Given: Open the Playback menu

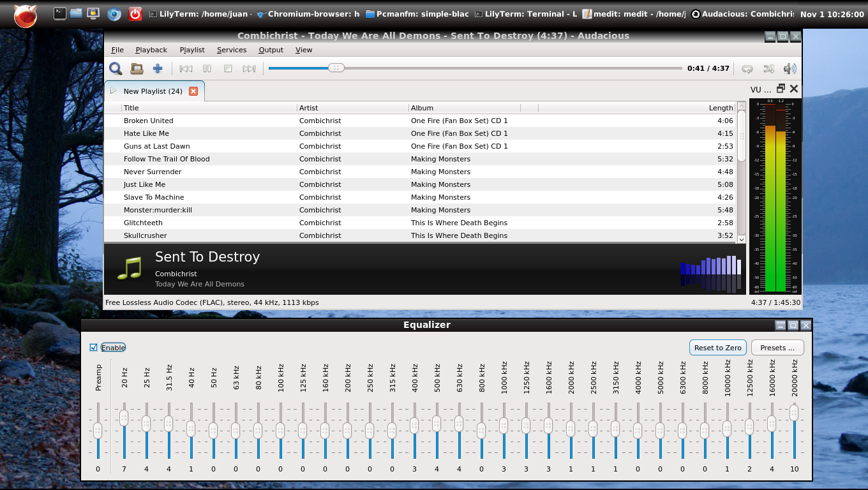Looking at the screenshot, I should 151,50.
